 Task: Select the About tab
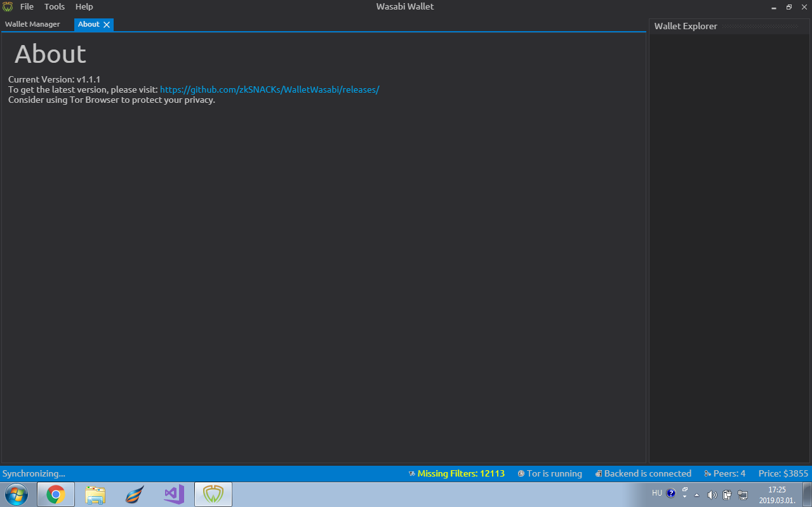pos(89,24)
